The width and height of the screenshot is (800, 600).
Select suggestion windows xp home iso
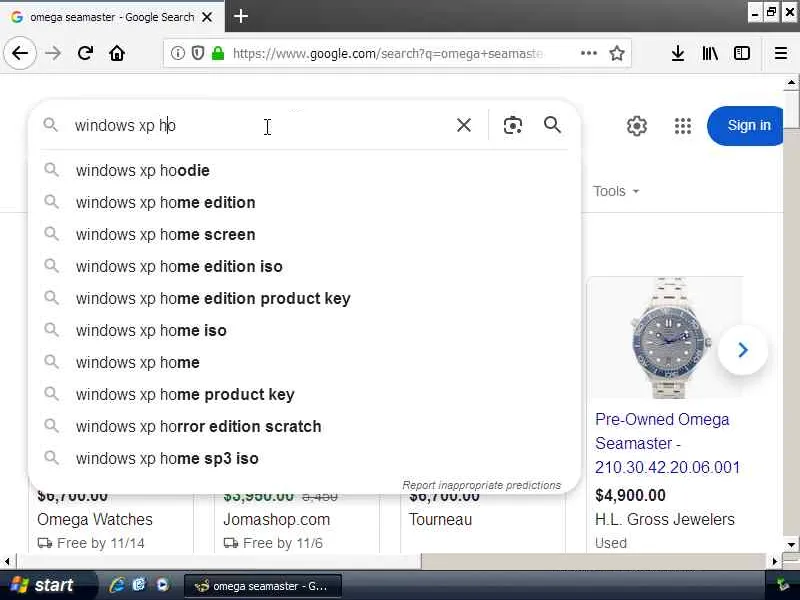304,331
